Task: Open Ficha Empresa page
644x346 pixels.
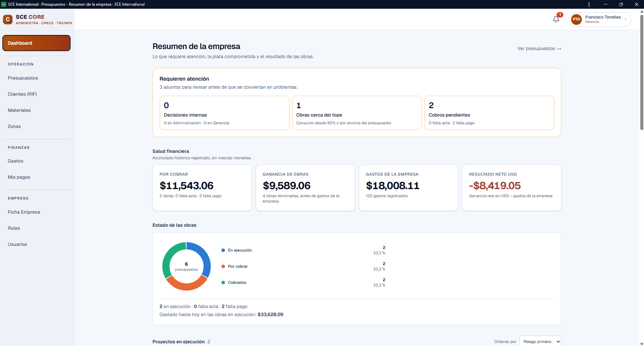Action: [x=24, y=212]
